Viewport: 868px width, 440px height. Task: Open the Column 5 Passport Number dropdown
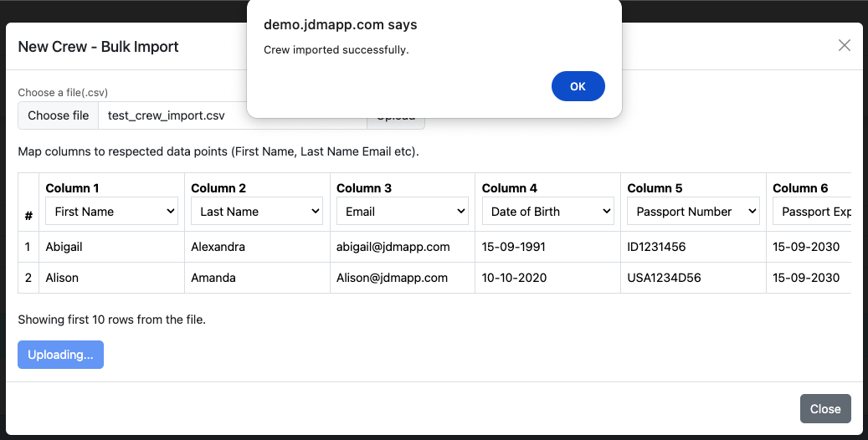pyautogui.click(x=693, y=212)
